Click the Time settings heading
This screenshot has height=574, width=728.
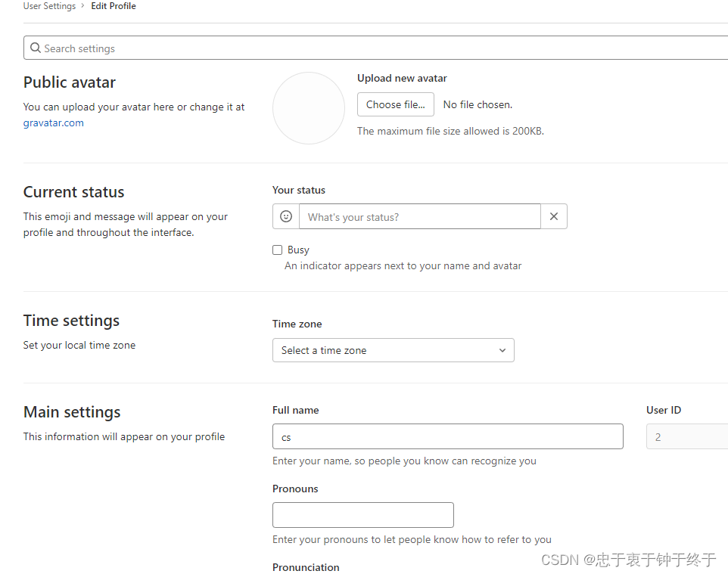click(71, 321)
